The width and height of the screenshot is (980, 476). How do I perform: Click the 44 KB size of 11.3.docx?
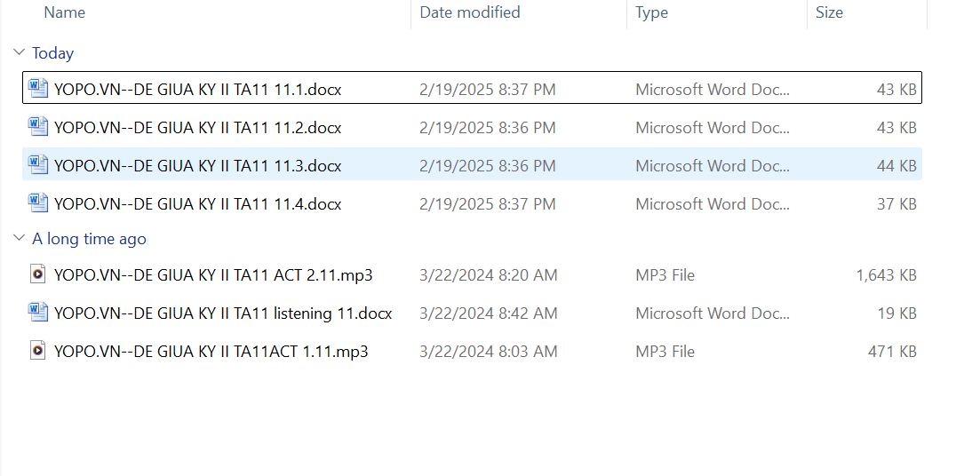[896, 166]
